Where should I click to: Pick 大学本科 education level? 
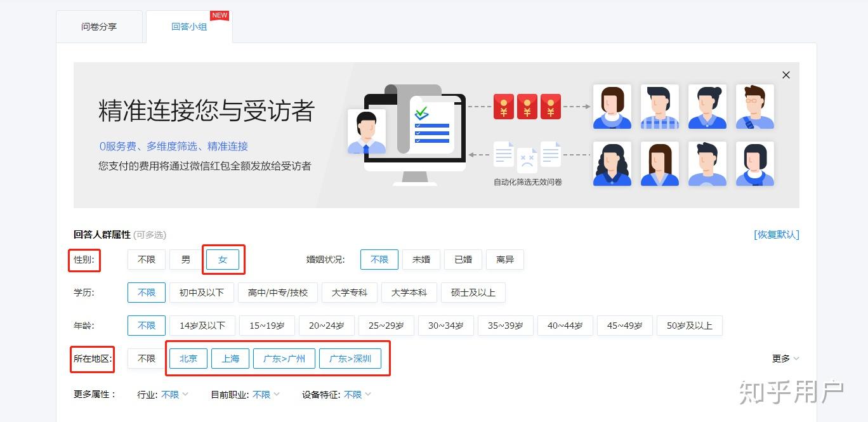point(409,293)
